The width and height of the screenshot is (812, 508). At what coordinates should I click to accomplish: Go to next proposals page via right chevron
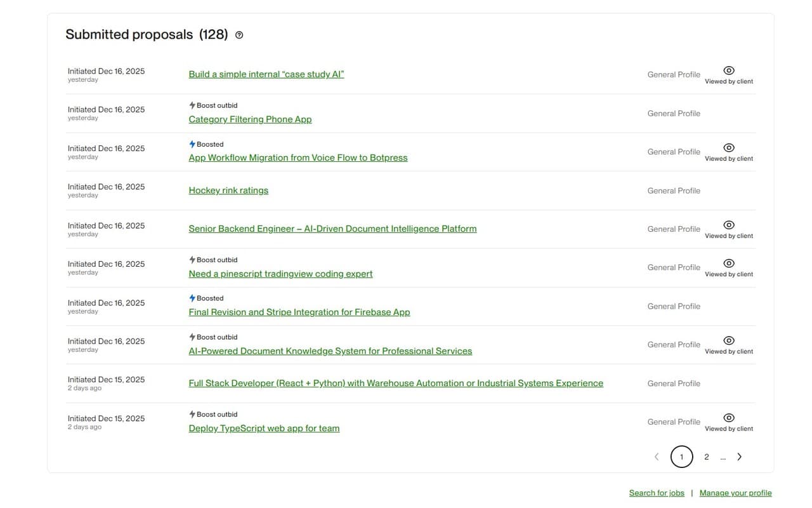point(739,456)
